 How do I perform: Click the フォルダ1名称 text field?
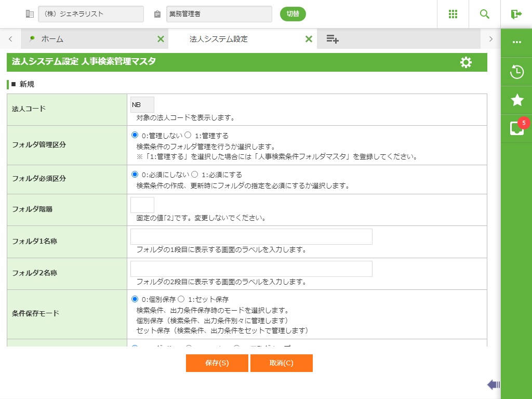click(251, 237)
